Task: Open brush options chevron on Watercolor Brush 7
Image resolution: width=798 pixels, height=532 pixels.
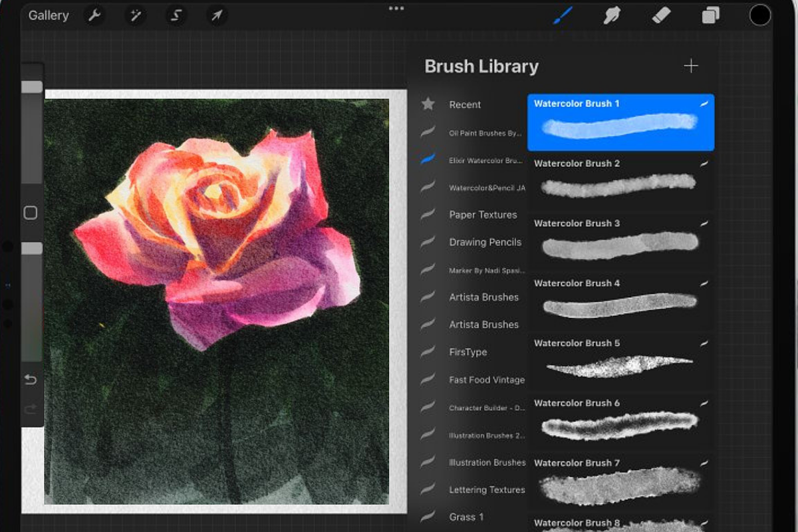Action: [703, 462]
